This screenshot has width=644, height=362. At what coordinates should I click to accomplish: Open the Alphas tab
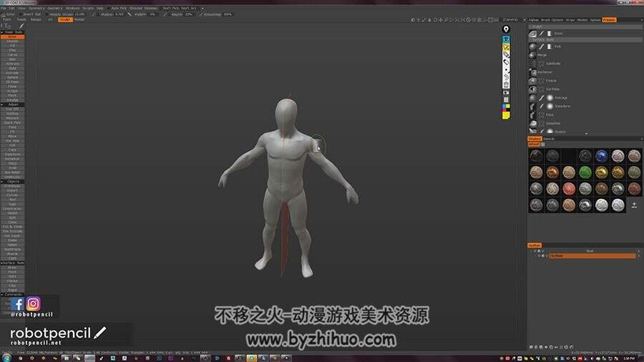pyautogui.click(x=534, y=20)
